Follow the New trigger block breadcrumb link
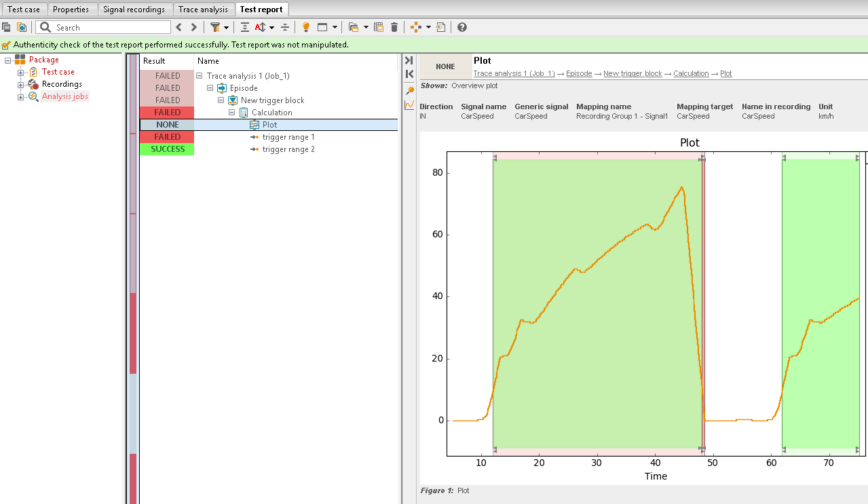868x504 pixels. click(x=633, y=73)
